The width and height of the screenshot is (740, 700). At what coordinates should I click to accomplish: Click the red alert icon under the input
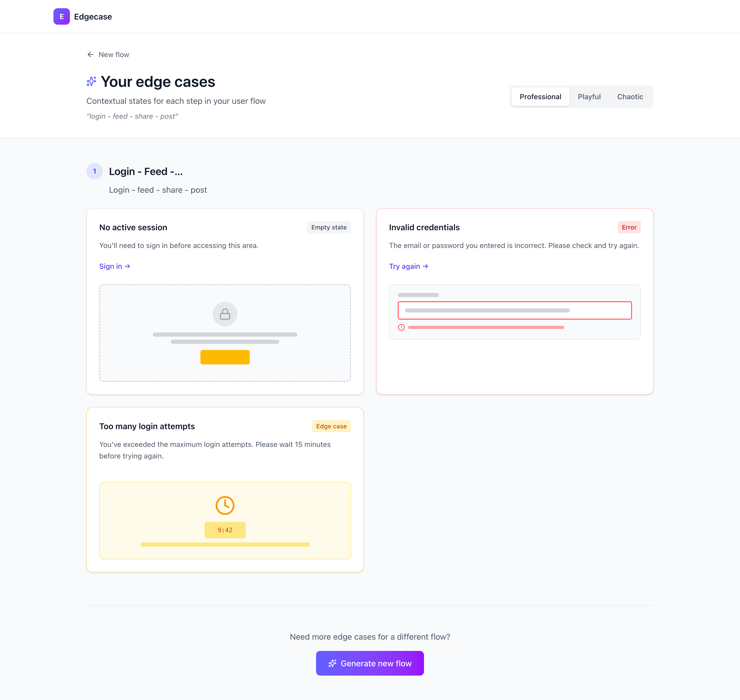point(401,327)
